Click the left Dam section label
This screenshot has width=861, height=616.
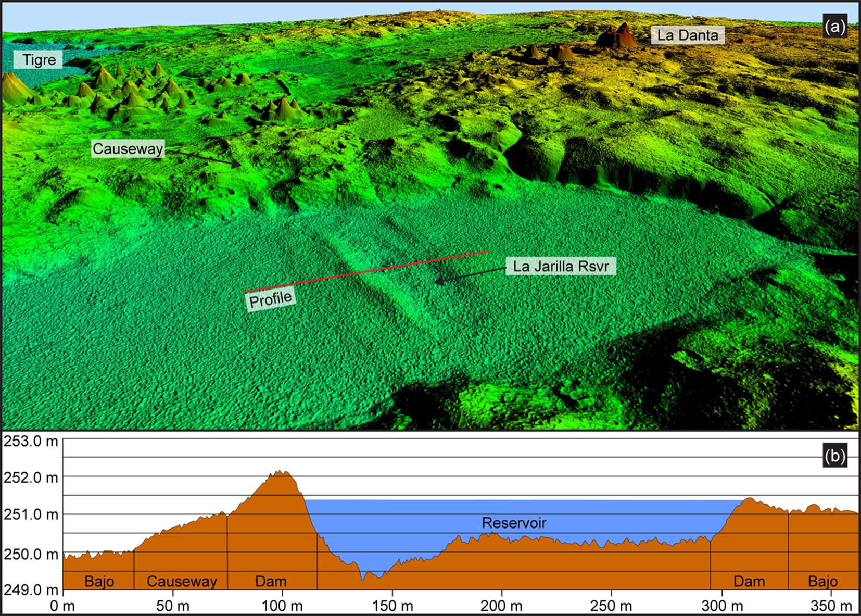click(x=271, y=581)
